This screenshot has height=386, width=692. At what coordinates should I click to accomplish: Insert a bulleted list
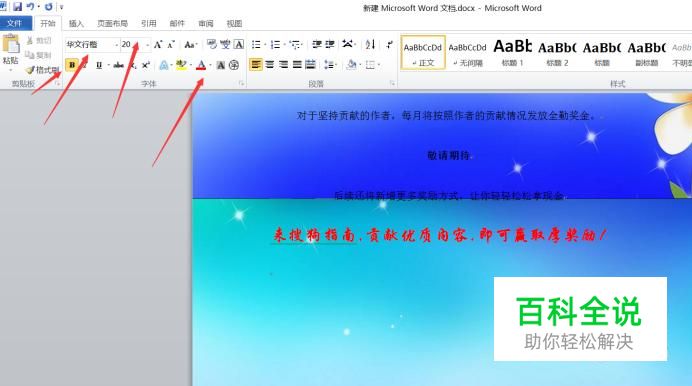tap(256, 44)
